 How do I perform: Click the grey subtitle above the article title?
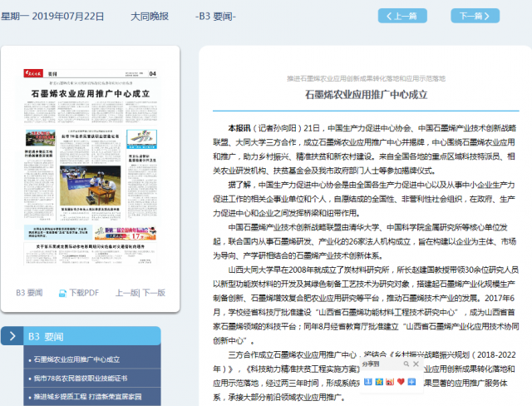point(366,79)
